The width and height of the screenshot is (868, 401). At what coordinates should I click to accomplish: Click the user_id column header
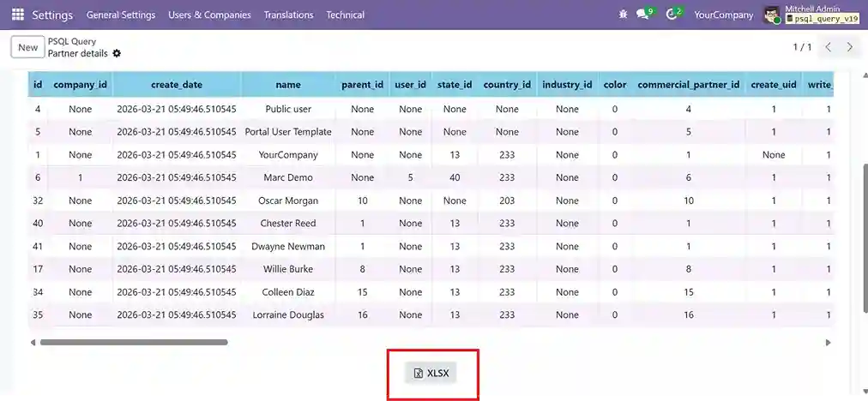[410, 85]
